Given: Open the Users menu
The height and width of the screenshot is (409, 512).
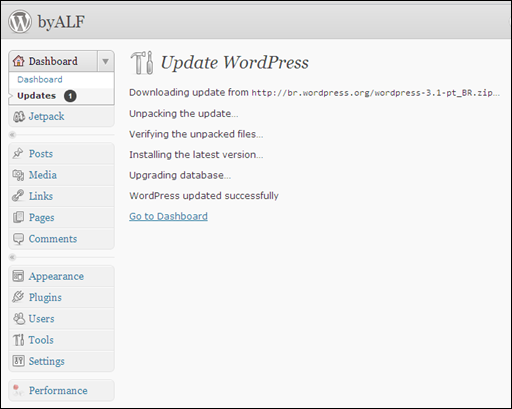Looking at the screenshot, I should pos(41,319).
